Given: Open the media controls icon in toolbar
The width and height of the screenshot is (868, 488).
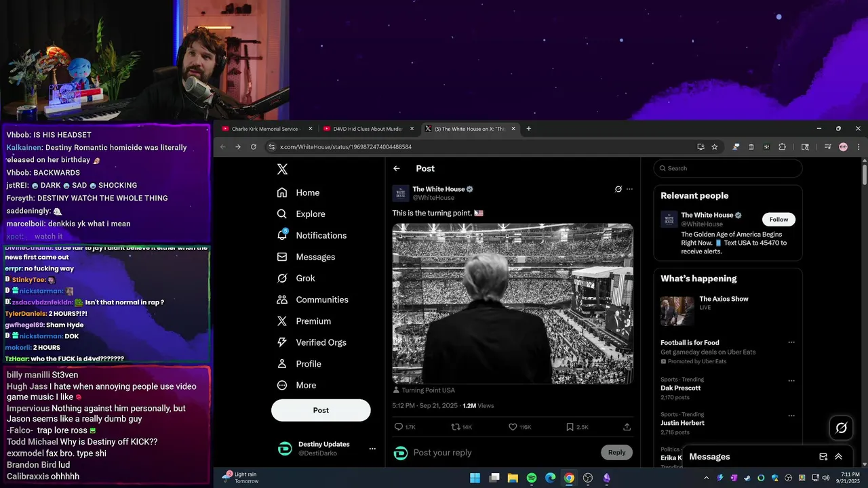Looking at the screenshot, I should tap(828, 146).
